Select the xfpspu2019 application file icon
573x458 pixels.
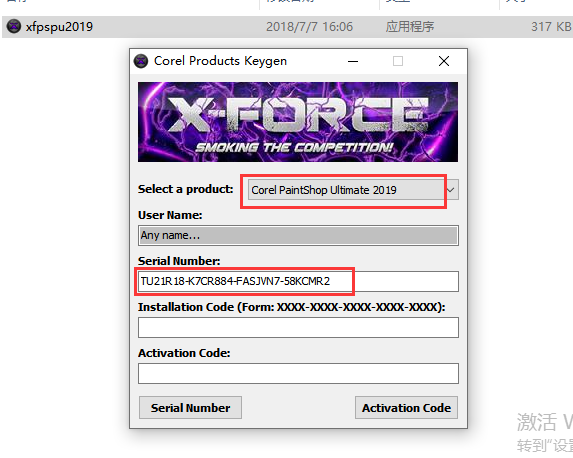tap(14, 26)
